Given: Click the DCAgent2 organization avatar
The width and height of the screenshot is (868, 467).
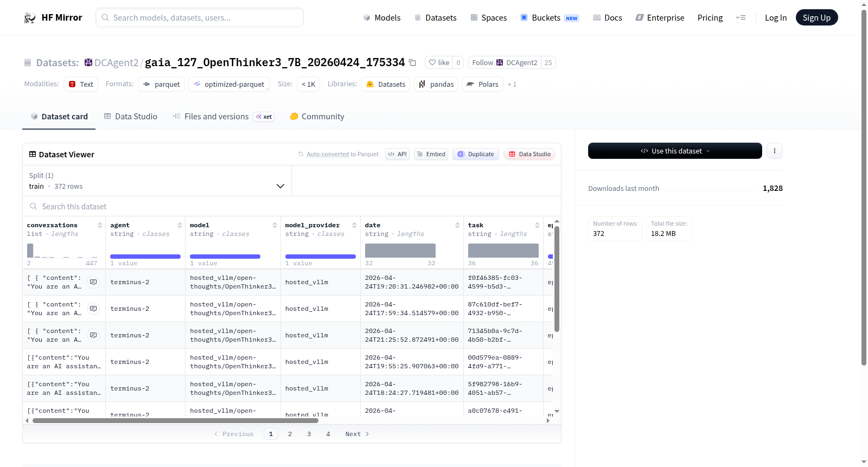Looking at the screenshot, I should click(88, 62).
